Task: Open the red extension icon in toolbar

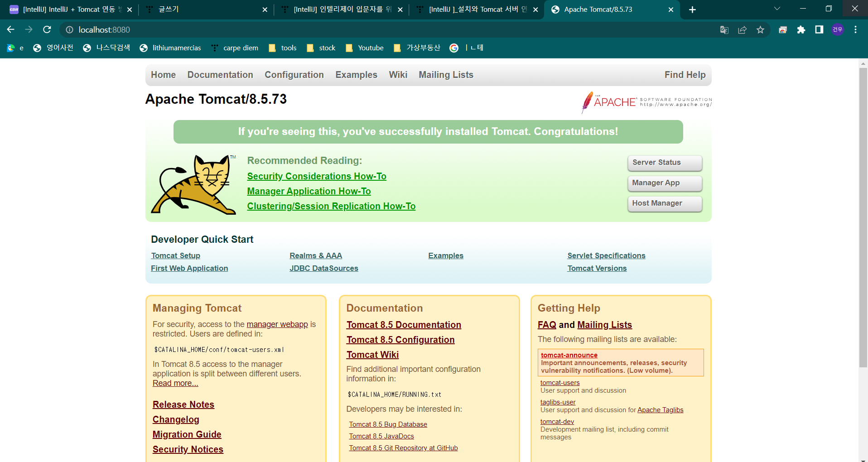Action: (783, 30)
